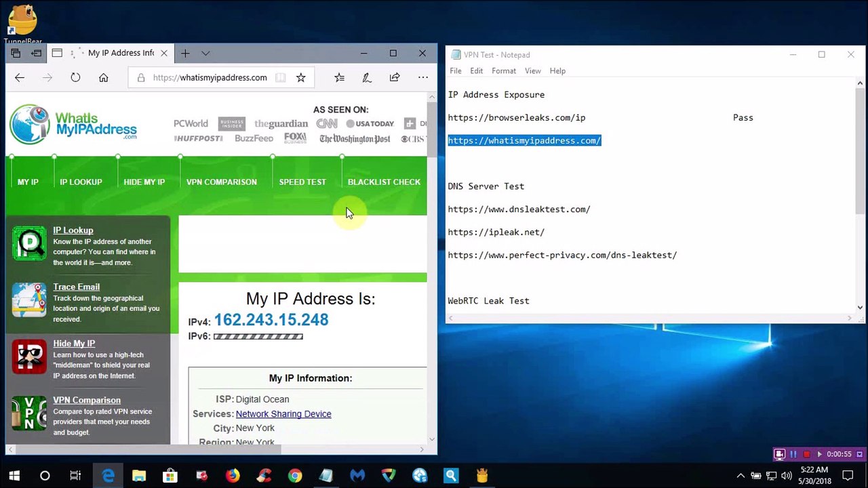The width and height of the screenshot is (868, 488).
Task: Open the VPN COMPARISON navigation item
Action: point(222,182)
